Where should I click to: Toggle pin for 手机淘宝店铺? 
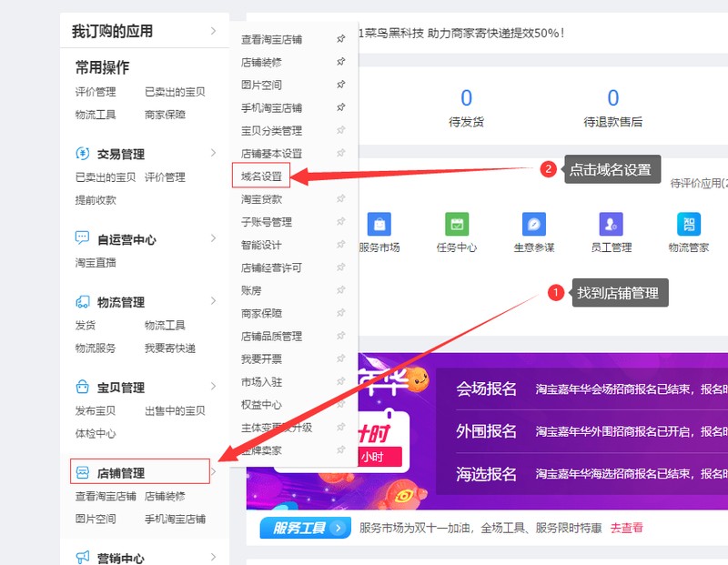[341, 107]
